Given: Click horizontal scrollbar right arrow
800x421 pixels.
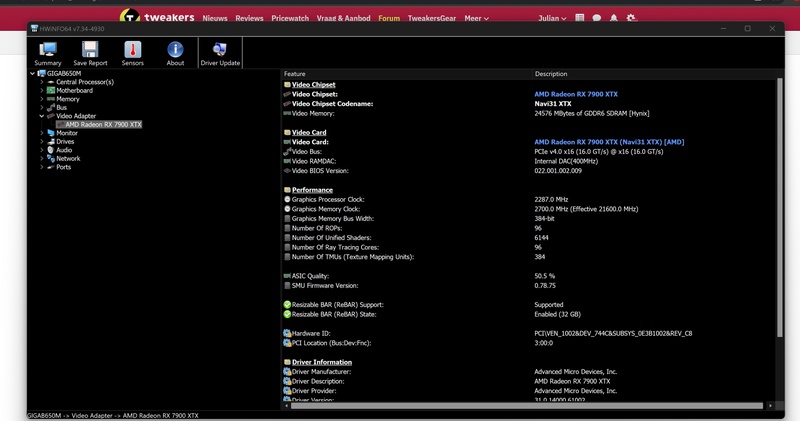Looking at the screenshot, I should [770, 406].
